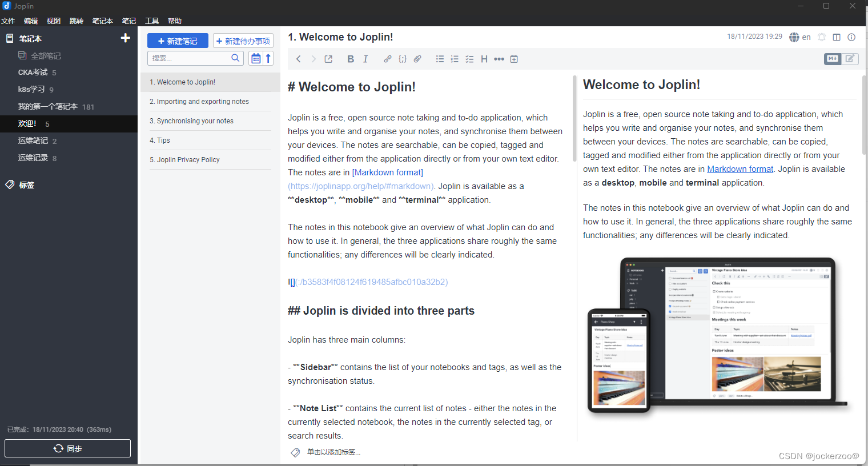Insert the current date and time

pyautogui.click(x=514, y=59)
